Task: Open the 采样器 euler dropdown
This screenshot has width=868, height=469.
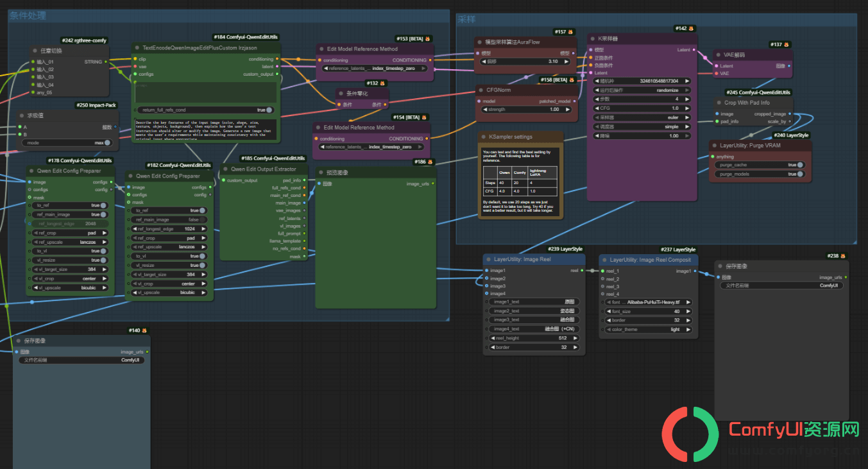Action: coord(643,117)
